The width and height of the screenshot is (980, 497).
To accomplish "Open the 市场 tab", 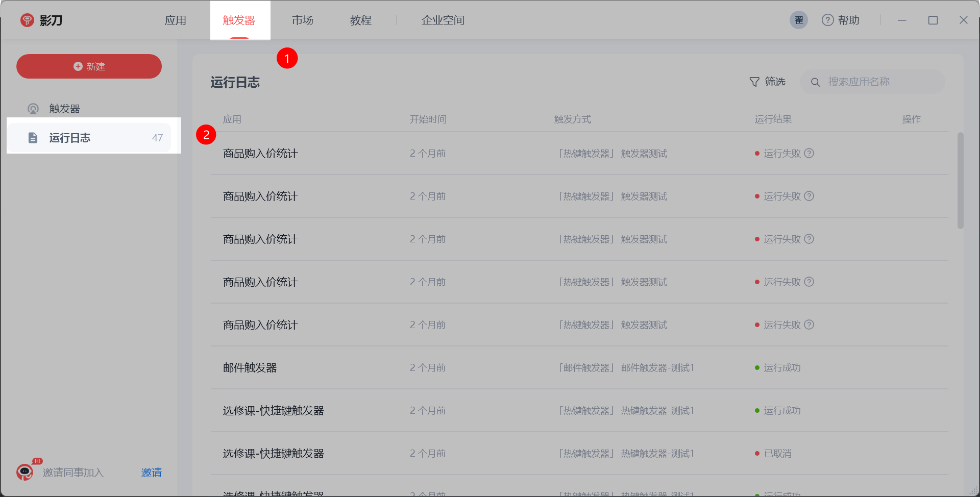I will point(302,20).
